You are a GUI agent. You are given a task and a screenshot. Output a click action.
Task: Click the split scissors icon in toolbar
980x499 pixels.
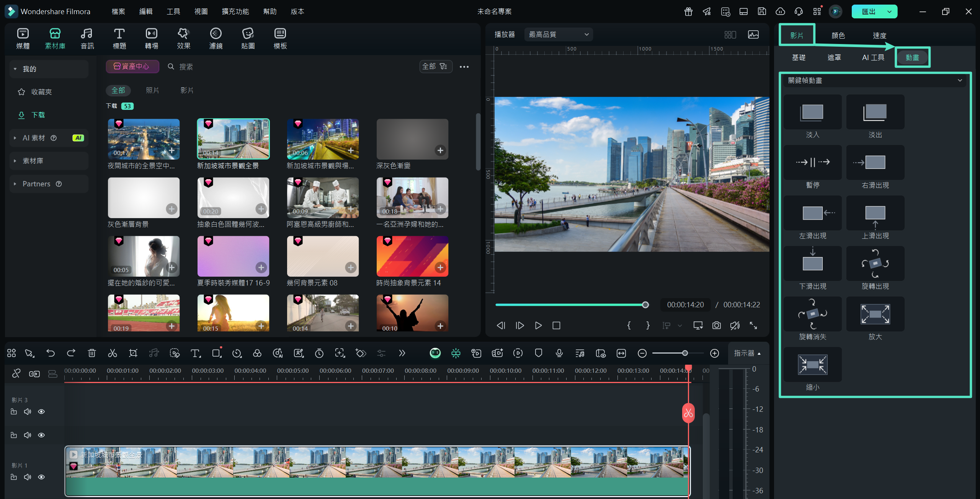pyautogui.click(x=112, y=353)
